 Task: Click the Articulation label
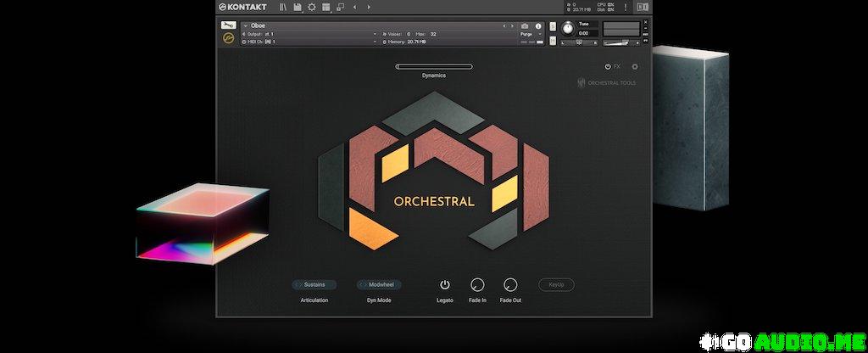point(314,300)
